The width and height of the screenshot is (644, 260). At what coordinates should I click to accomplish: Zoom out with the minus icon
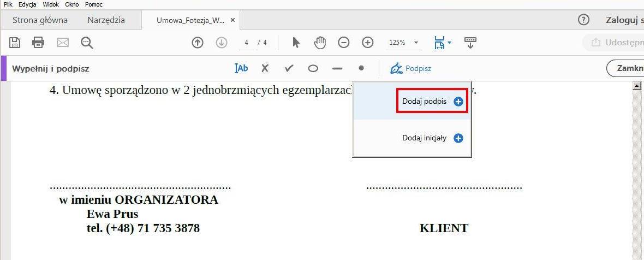(x=344, y=43)
